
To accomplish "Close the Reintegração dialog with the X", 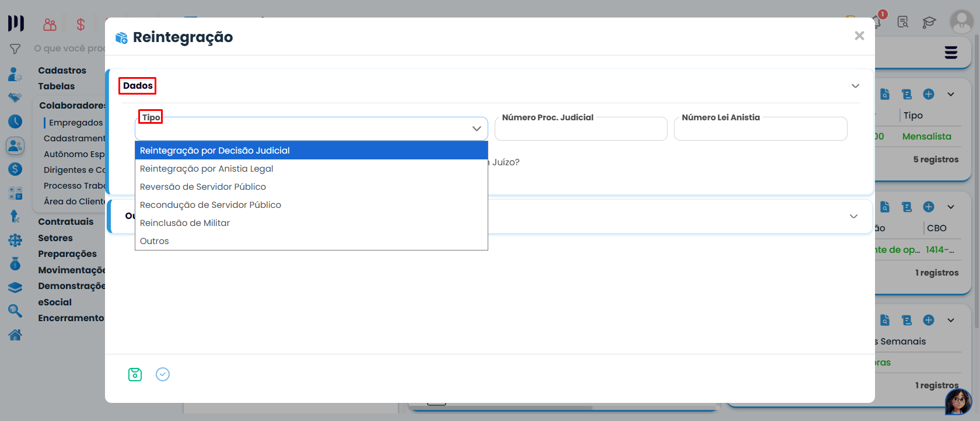I will (859, 36).
